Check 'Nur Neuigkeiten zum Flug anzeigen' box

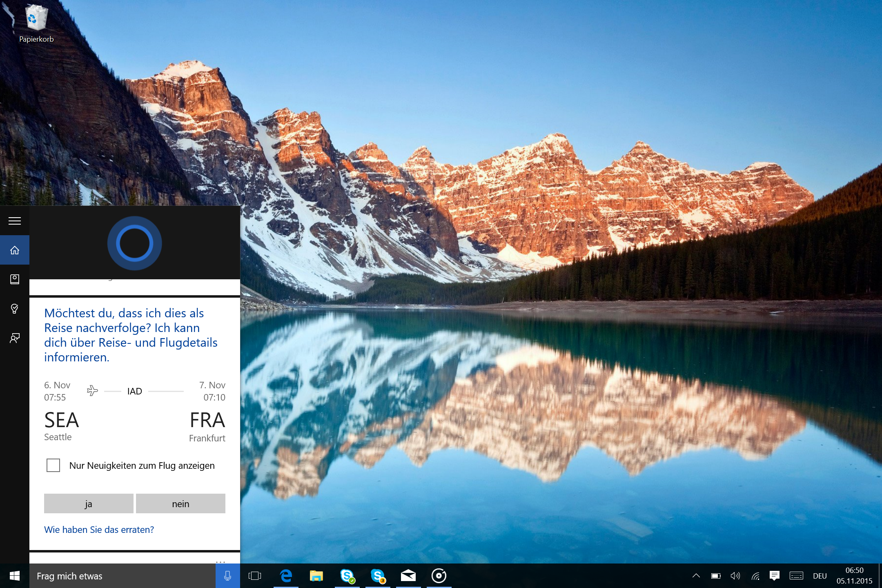tap(53, 465)
